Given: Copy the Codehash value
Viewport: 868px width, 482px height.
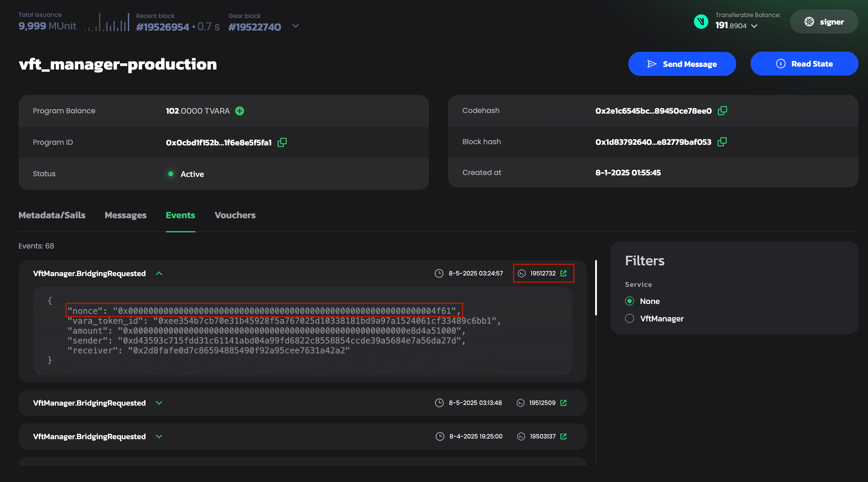Looking at the screenshot, I should (x=722, y=111).
